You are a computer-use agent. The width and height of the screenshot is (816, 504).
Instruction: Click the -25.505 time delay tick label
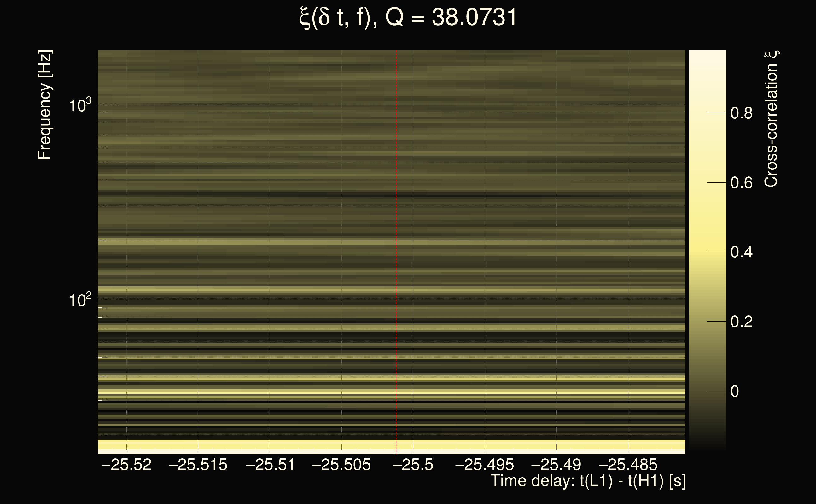pyautogui.click(x=341, y=465)
